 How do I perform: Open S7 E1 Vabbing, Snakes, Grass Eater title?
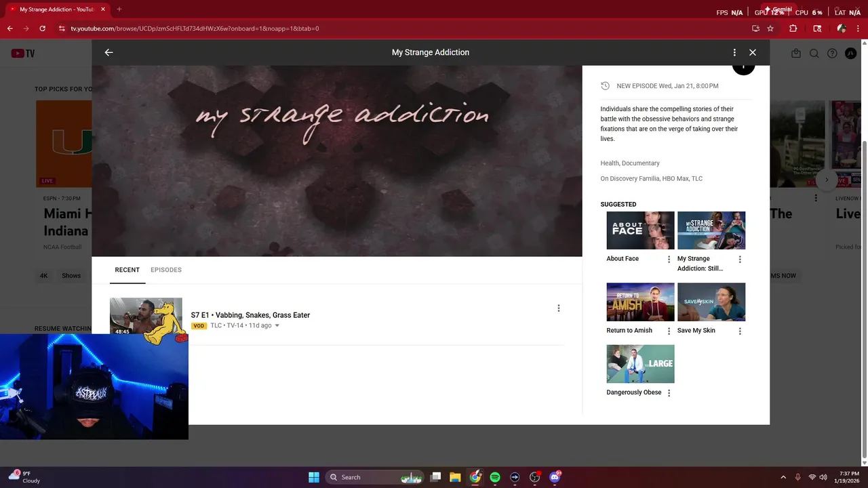[250, 315]
